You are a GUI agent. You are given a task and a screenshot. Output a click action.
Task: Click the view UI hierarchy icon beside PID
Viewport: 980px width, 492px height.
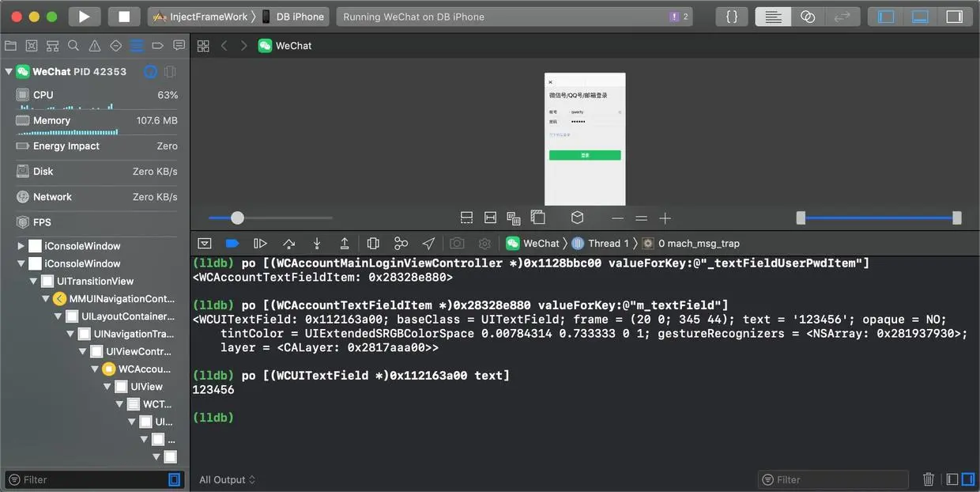(170, 71)
